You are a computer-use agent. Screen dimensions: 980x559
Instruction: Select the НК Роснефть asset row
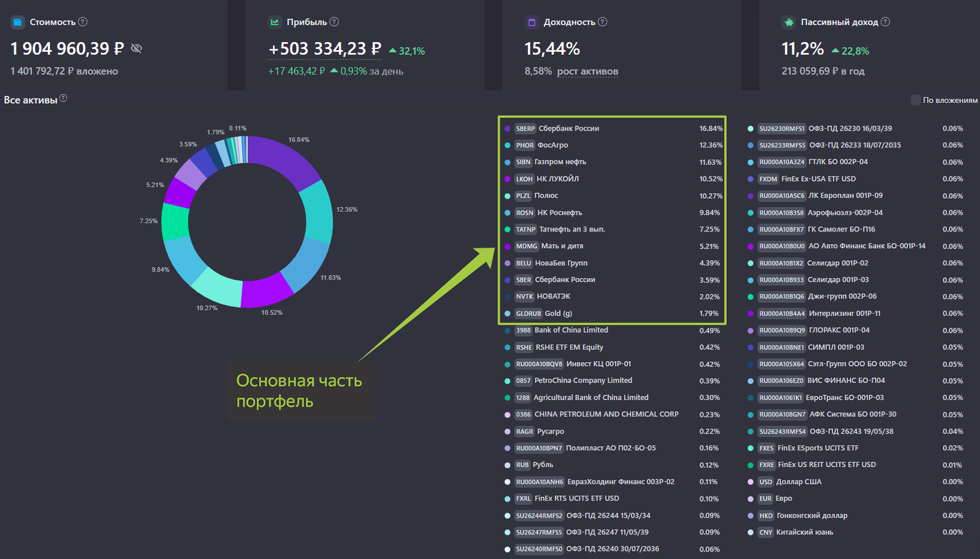click(613, 212)
